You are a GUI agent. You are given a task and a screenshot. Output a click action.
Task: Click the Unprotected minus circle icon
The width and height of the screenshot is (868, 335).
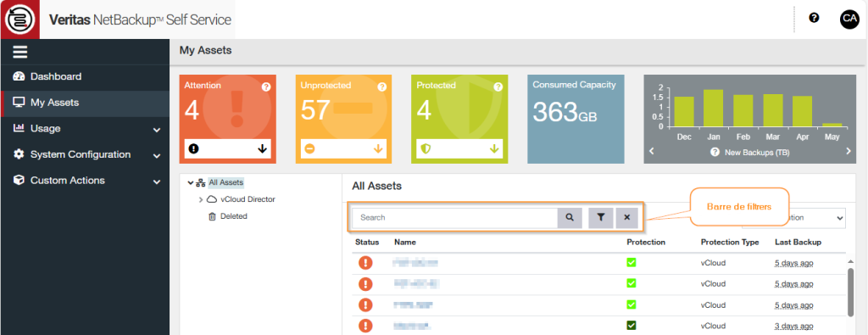310,148
